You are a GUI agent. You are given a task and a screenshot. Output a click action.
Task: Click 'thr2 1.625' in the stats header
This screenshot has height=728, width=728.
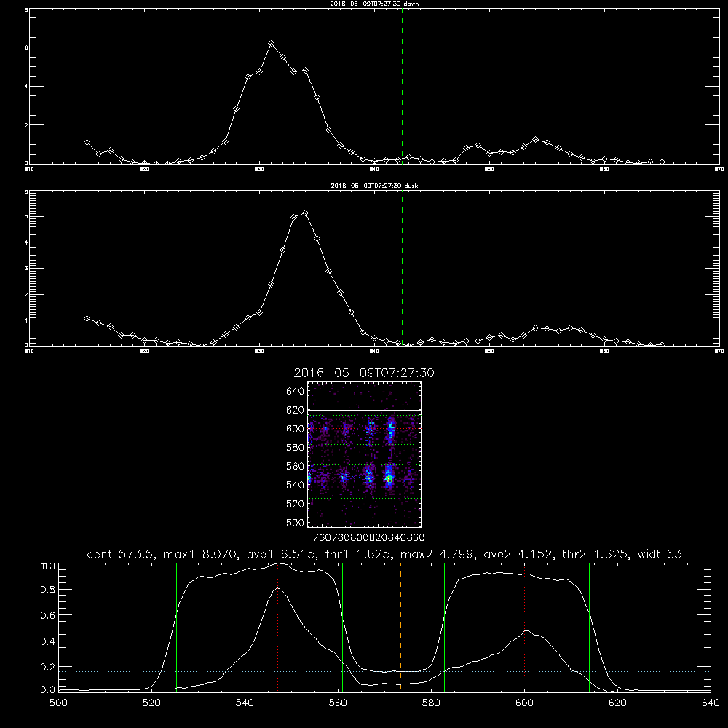pos(597,554)
